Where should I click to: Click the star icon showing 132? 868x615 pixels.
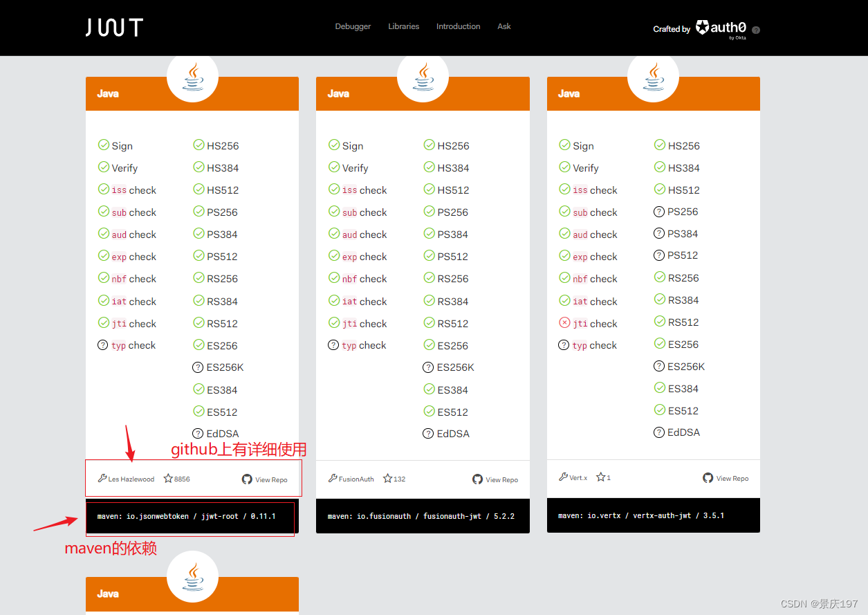tap(387, 478)
